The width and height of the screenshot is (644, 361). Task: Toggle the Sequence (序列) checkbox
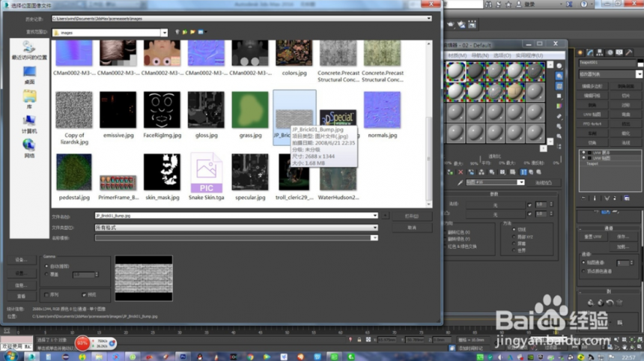(46, 295)
